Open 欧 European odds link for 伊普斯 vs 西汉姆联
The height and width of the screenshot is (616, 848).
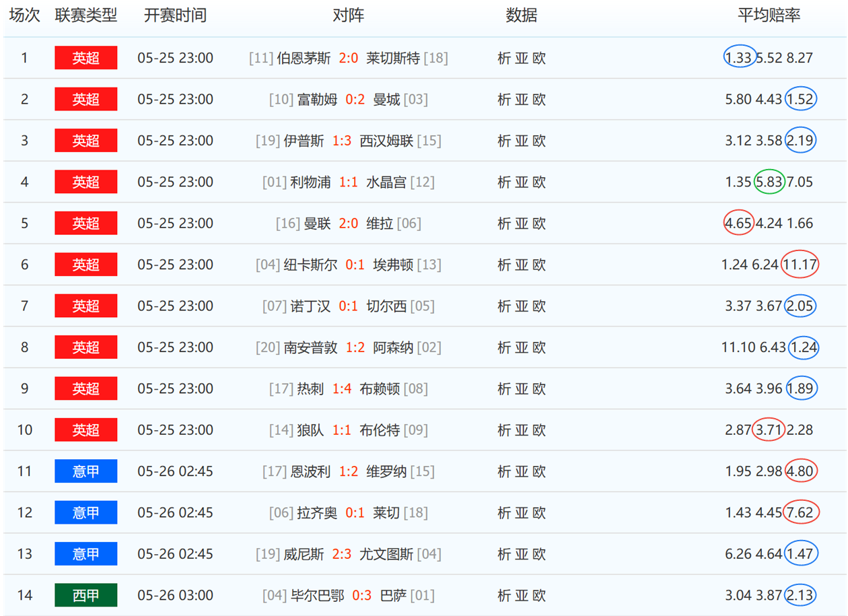click(x=539, y=141)
